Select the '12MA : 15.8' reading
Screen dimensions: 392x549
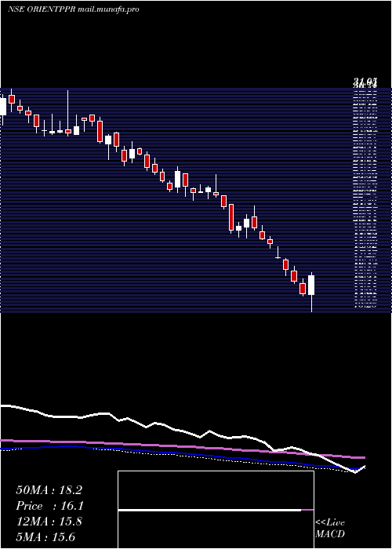pyautogui.click(x=49, y=522)
